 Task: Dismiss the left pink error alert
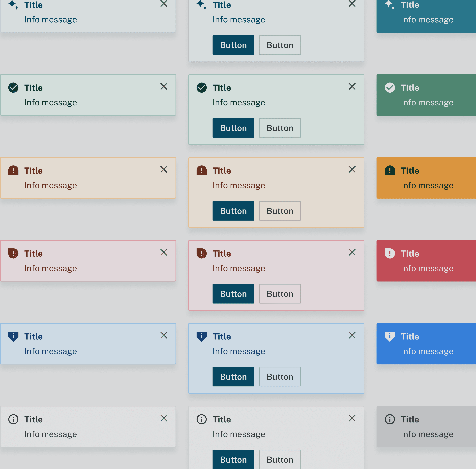164,252
